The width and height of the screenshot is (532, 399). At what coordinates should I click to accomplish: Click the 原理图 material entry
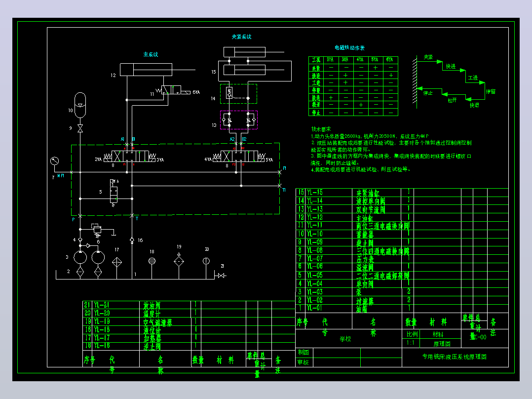coord(442,344)
